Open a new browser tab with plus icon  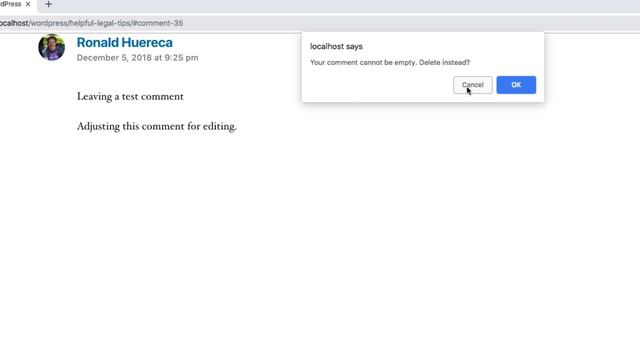point(48,4)
